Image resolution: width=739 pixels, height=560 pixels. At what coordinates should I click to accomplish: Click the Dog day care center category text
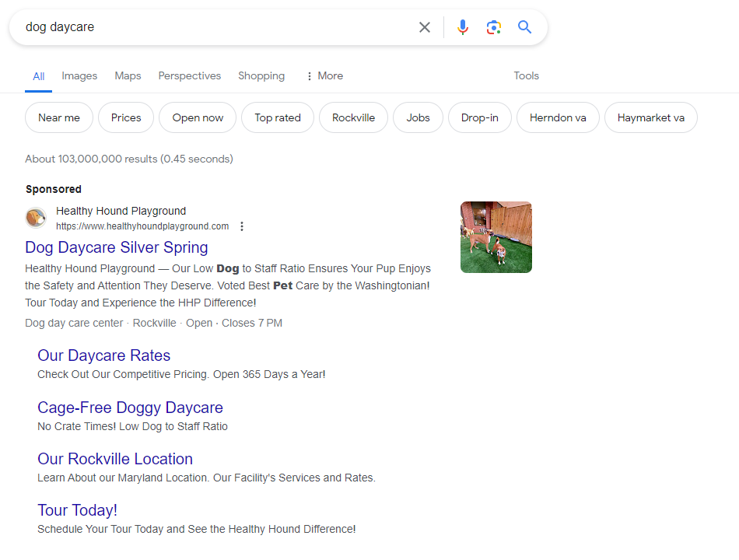pyautogui.click(x=74, y=323)
